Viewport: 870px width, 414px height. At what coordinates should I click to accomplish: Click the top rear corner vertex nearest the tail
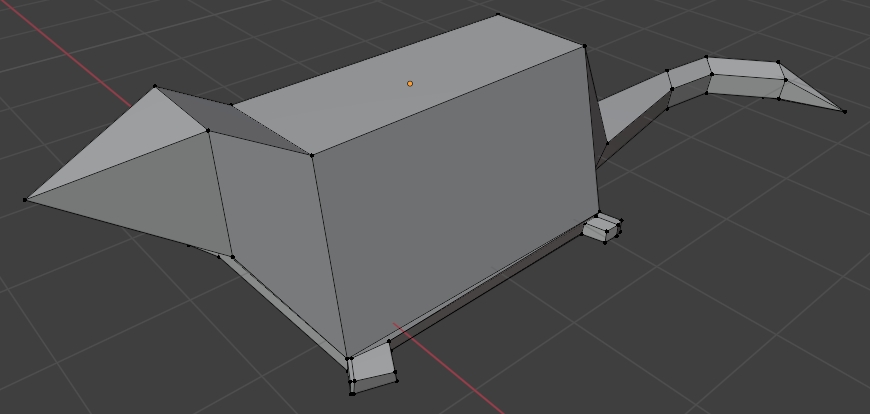[584, 46]
